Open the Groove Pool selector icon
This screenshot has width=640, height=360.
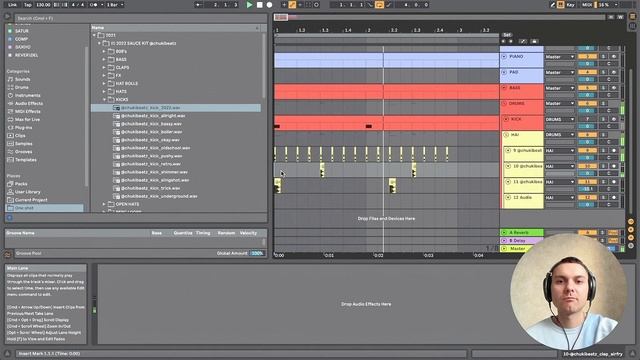pos(8,254)
